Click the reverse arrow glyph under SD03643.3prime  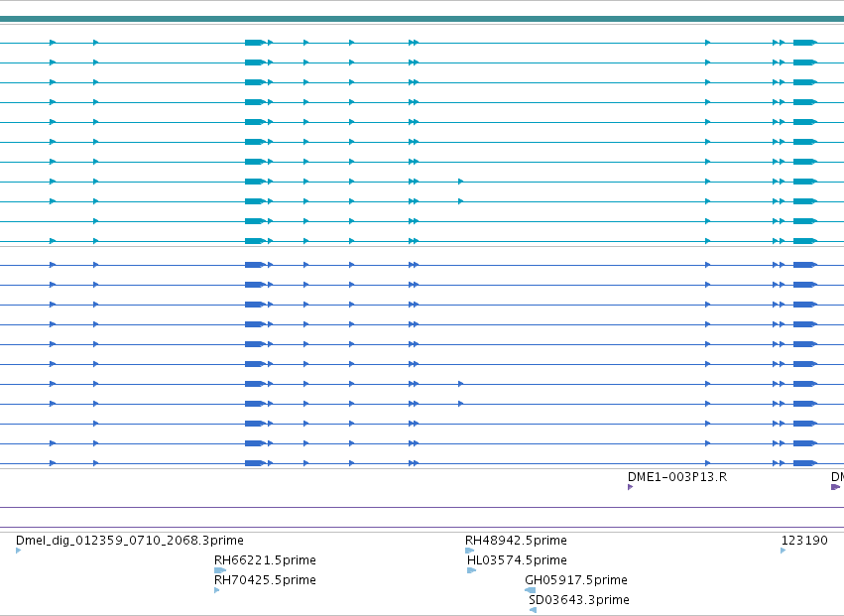click(x=533, y=610)
